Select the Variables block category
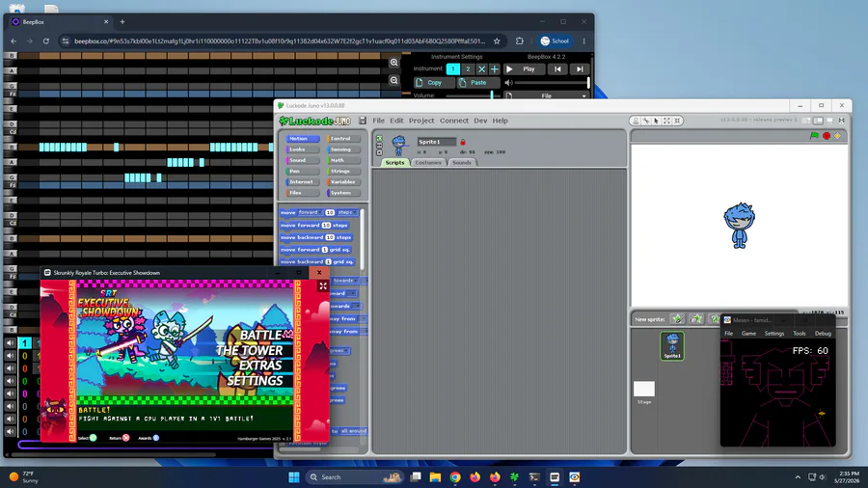The height and width of the screenshot is (488, 868). click(x=343, y=182)
